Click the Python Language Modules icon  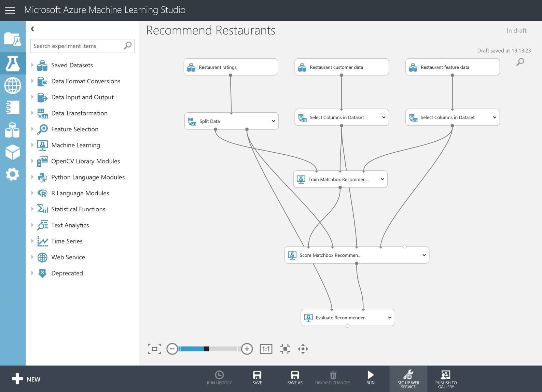coord(42,177)
